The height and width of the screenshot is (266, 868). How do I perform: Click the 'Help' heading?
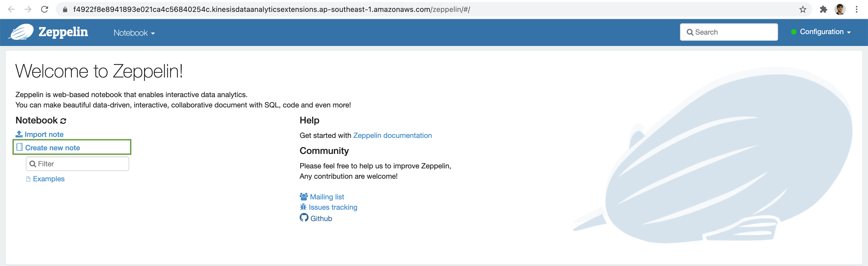point(309,120)
